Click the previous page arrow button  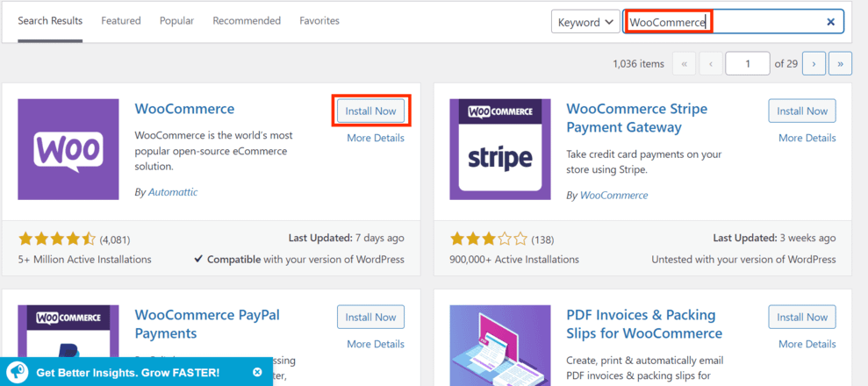711,63
